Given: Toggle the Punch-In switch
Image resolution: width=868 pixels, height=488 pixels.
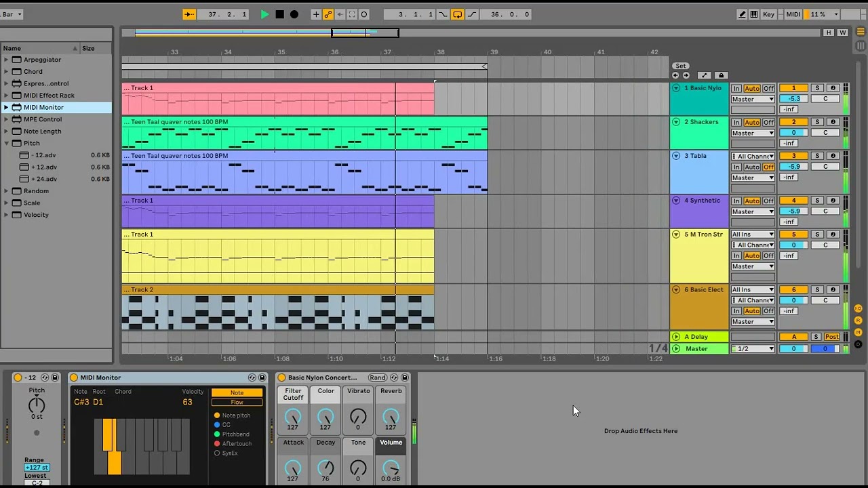Looking at the screenshot, I should click(443, 14).
